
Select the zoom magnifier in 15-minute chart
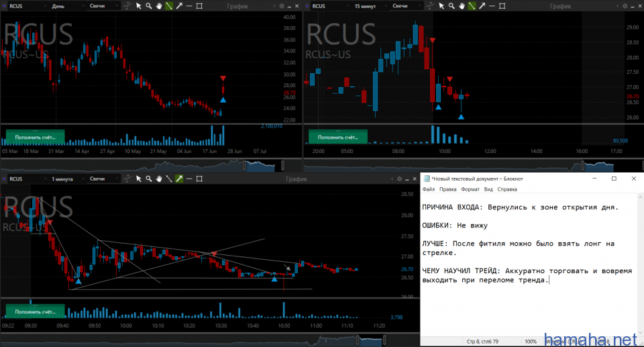[451, 6]
